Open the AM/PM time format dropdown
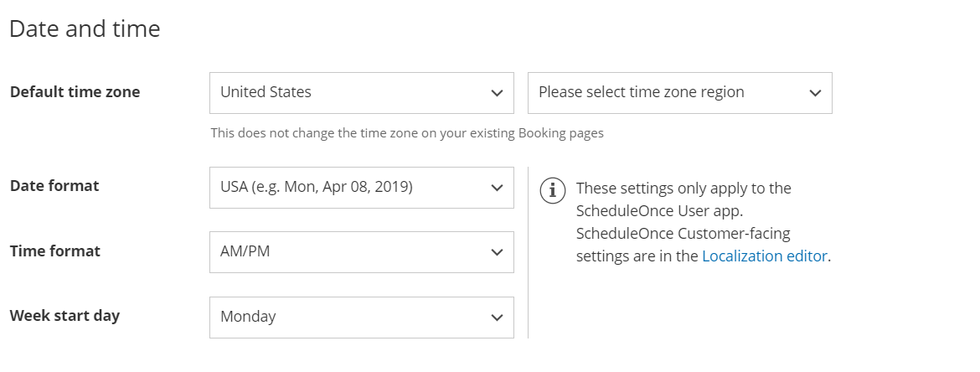980x372 pixels. coord(352,252)
